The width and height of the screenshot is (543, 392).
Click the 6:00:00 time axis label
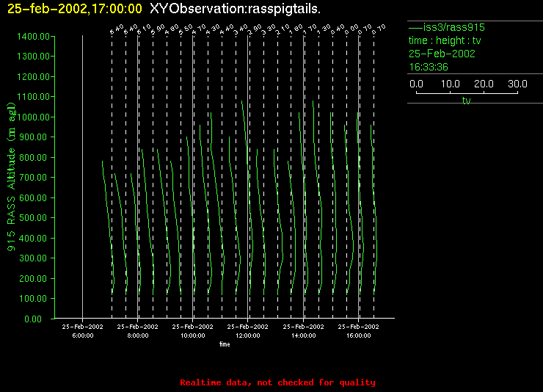[x=82, y=335]
